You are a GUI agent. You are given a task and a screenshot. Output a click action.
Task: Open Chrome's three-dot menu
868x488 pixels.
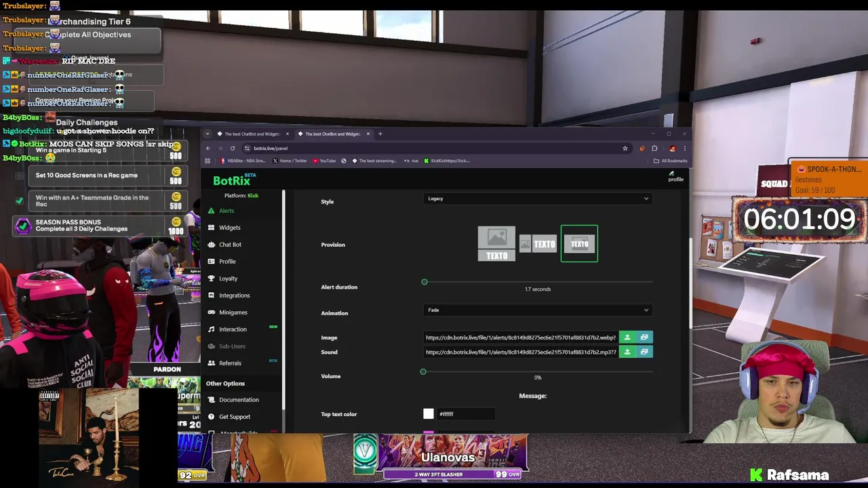click(x=684, y=148)
